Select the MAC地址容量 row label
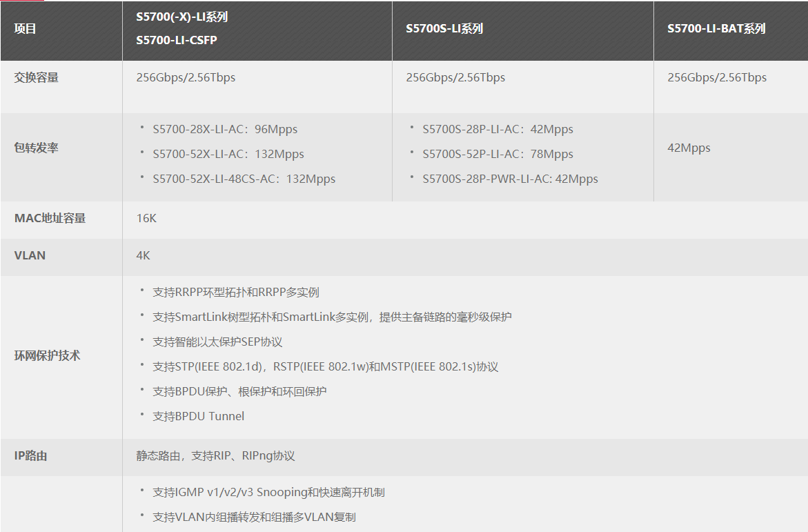This screenshot has height=532, width=808. click(50, 218)
